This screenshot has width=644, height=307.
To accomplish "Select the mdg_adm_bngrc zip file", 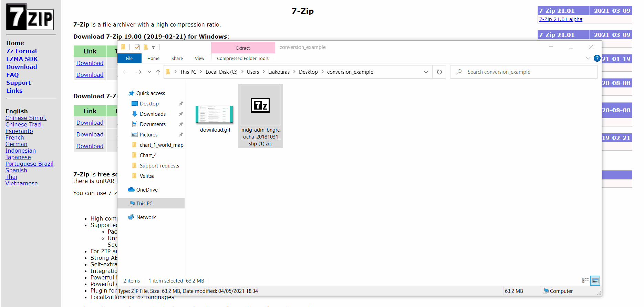I will [260, 116].
